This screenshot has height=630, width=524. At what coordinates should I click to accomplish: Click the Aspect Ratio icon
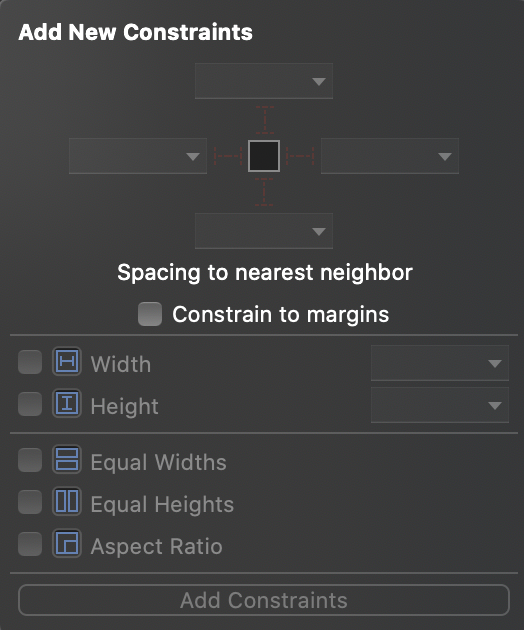tap(67, 544)
